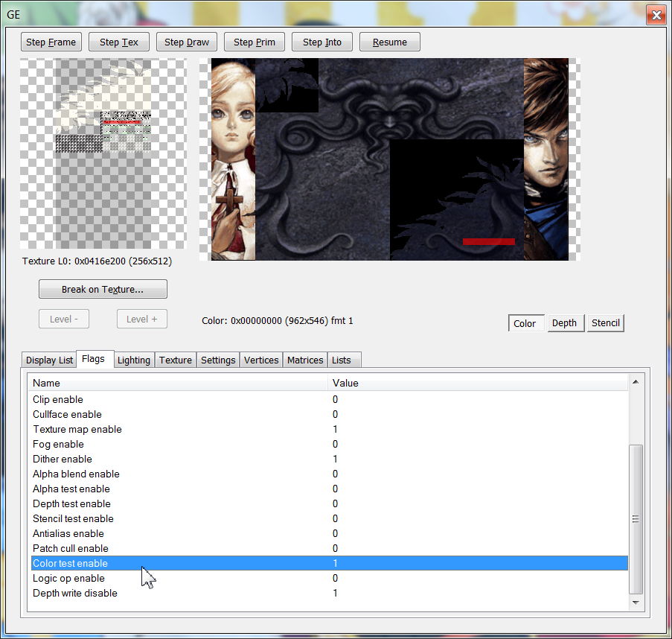Open the Matrices tab
This screenshot has height=639, width=672.
pyautogui.click(x=305, y=360)
